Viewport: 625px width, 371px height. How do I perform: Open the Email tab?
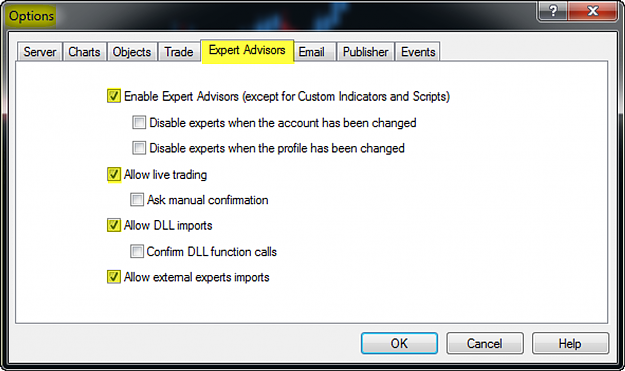tap(312, 52)
